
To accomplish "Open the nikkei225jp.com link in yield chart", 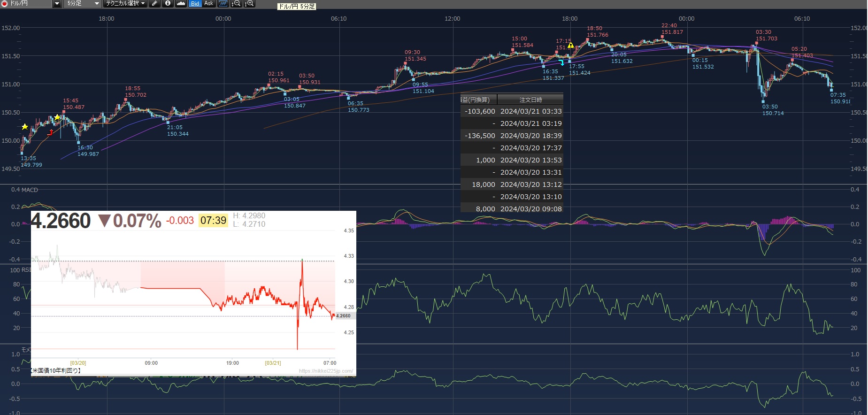I will tap(325, 371).
